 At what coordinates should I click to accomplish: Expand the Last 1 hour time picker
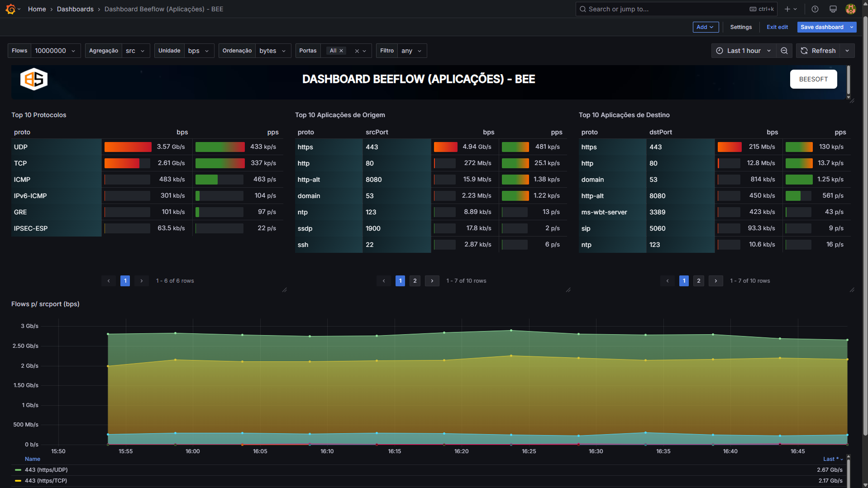[x=744, y=51]
